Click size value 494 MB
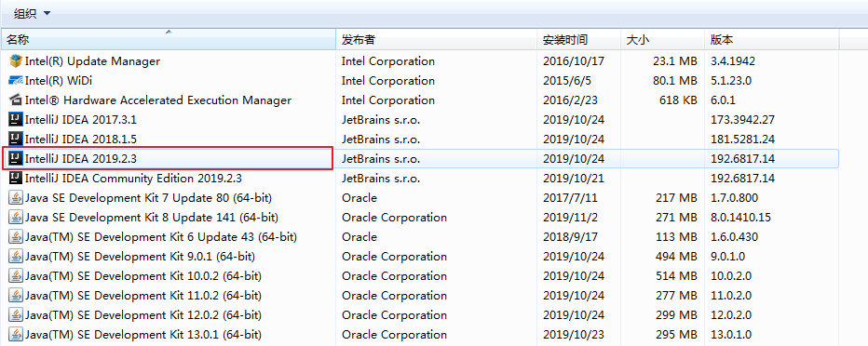Screen dimensions: 868x346 click(677, 257)
